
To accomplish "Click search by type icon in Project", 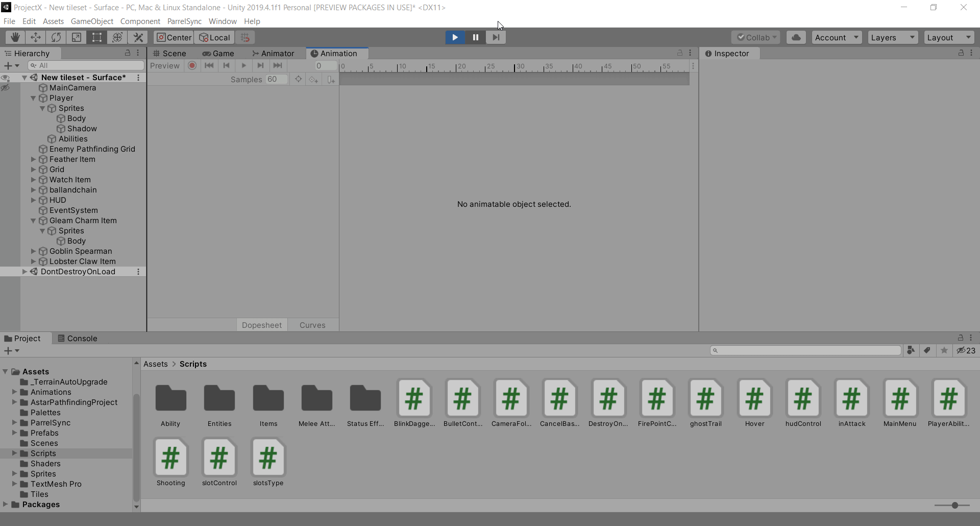I will click(x=911, y=350).
